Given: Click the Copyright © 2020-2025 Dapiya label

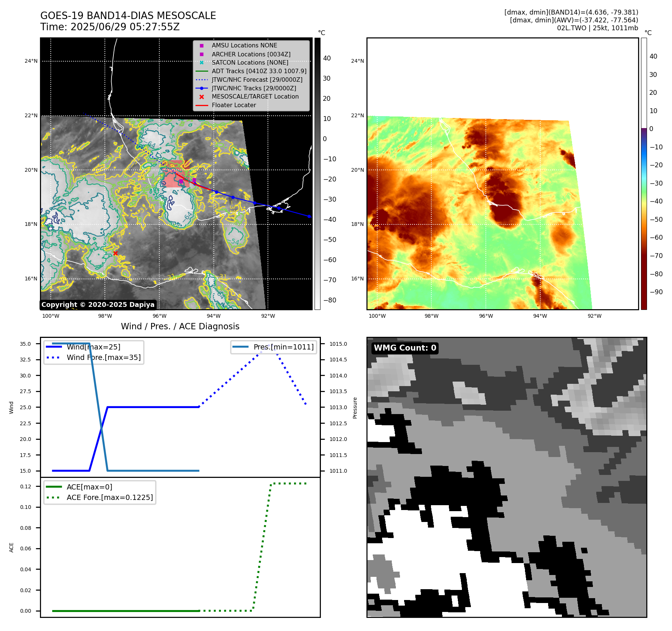Looking at the screenshot, I should click(x=98, y=305).
